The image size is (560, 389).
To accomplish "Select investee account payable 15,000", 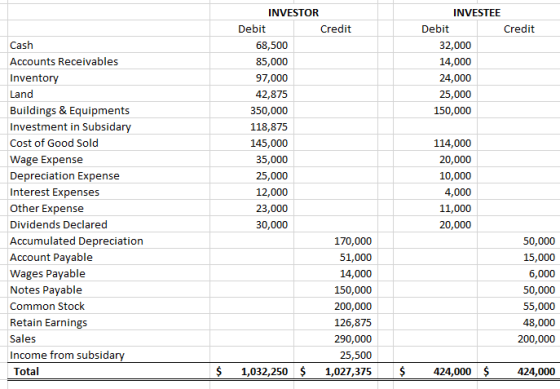I will 539,258.
